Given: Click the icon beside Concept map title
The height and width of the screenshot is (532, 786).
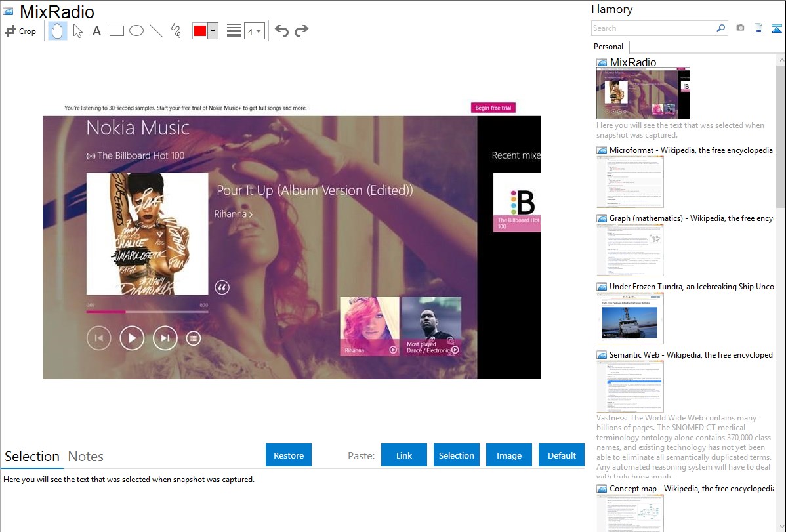Looking at the screenshot, I should click(602, 489).
